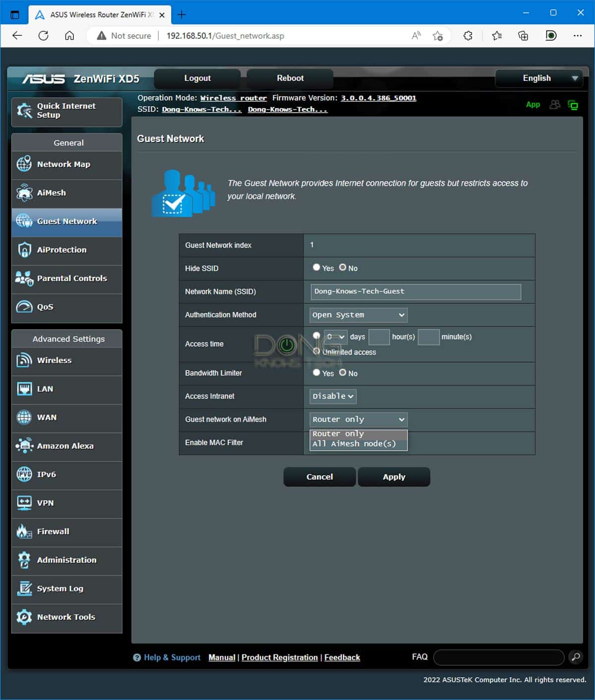Viewport: 595px width, 700px height.
Task: Choose All AiMesh node(s) option
Action: pyautogui.click(x=358, y=444)
